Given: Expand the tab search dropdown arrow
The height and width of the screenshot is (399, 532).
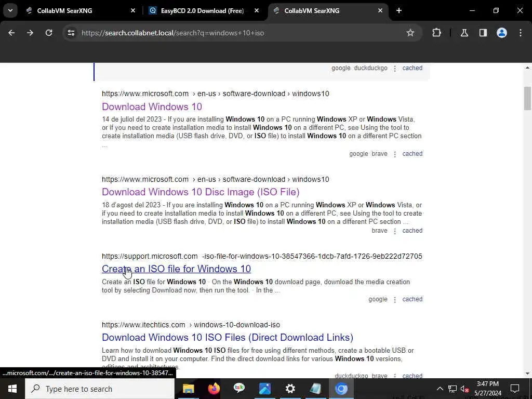Looking at the screenshot, I should [10, 10].
